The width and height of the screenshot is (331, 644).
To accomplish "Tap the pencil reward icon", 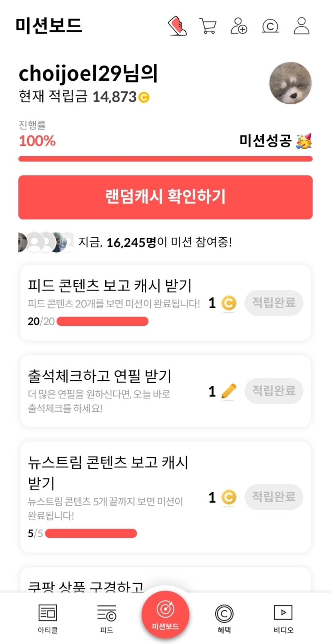I will coord(229,391).
